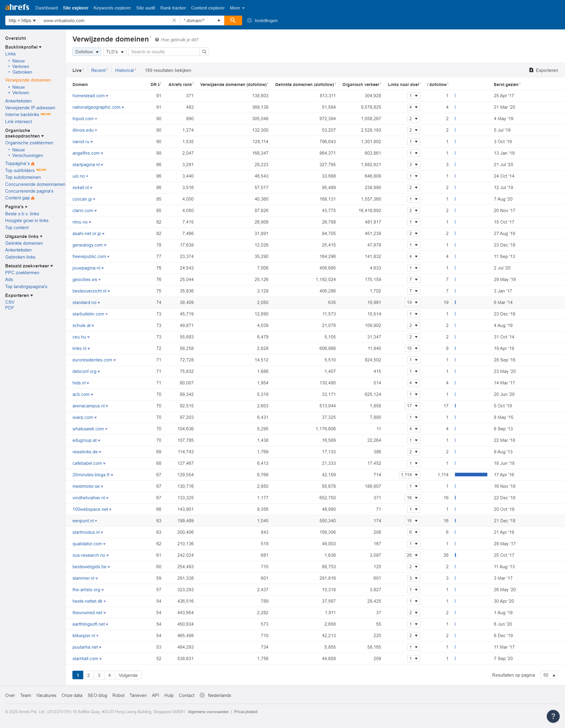Select the Live tab
The width and height of the screenshot is (565, 728).
click(x=77, y=70)
